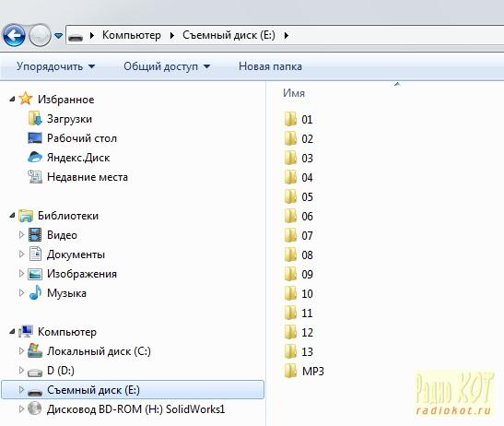This screenshot has height=426, width=504.
Task: Click the Новая папка button
Action: [x=270, y=66]
